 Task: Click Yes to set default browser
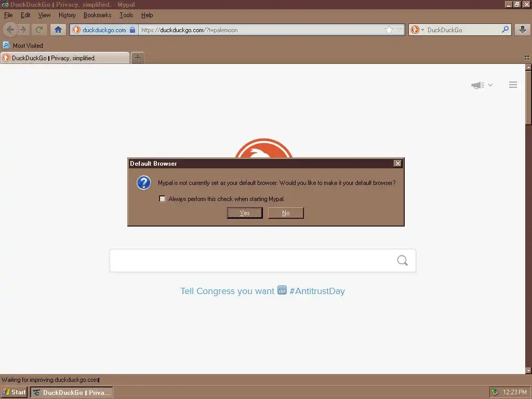pos(245,212)
